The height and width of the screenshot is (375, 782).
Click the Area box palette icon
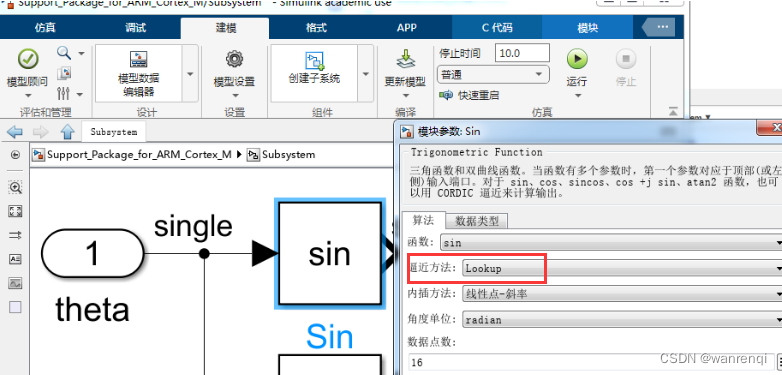15,307
